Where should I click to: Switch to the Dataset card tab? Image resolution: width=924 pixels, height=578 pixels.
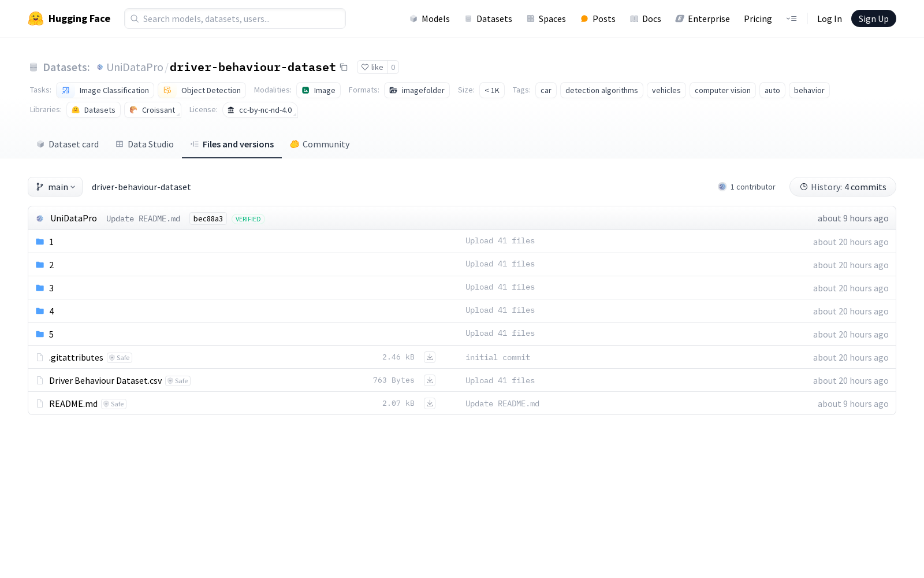point(68,144)
